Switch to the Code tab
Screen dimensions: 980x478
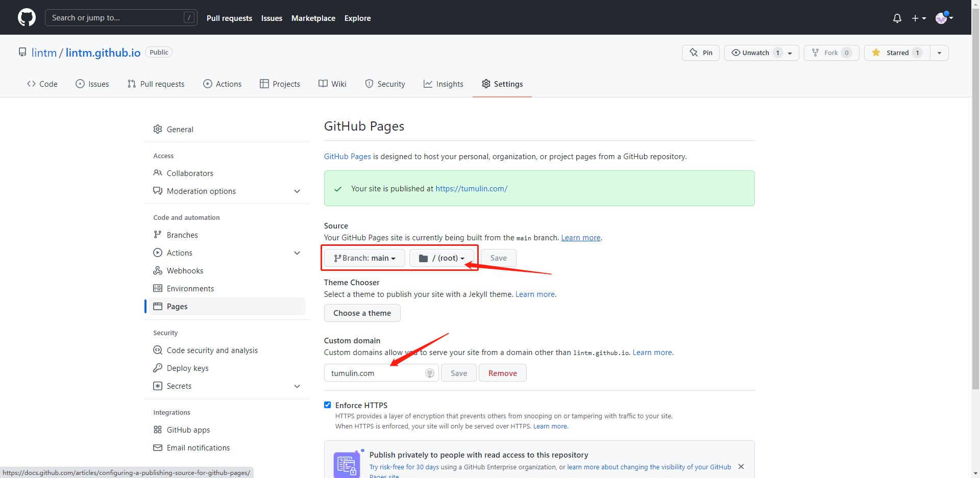point(42,84)
